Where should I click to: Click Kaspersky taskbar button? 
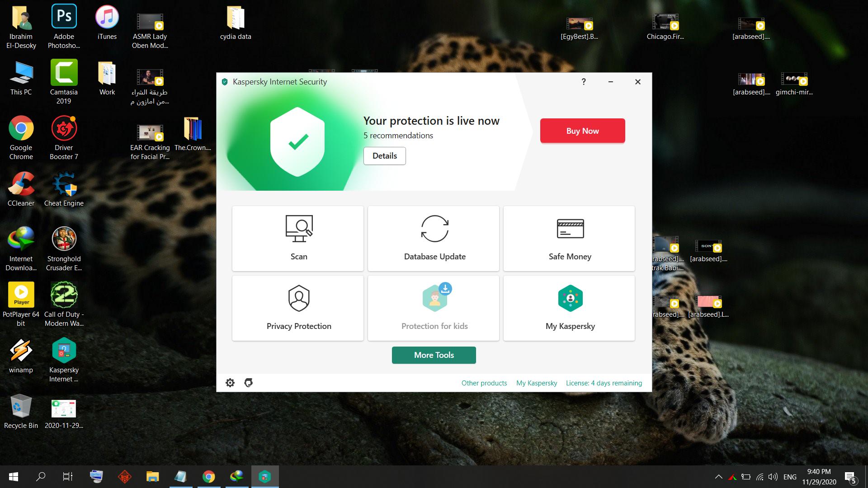[265, 477]
